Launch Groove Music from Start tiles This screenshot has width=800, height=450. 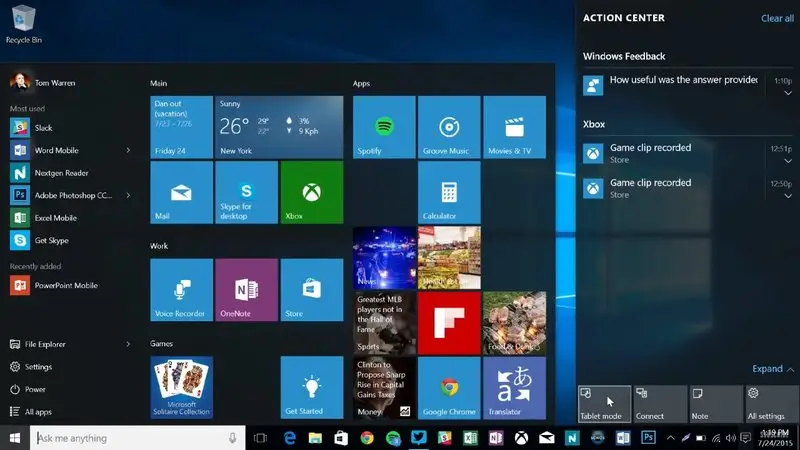pyautogui.click(x=449, y=128)
